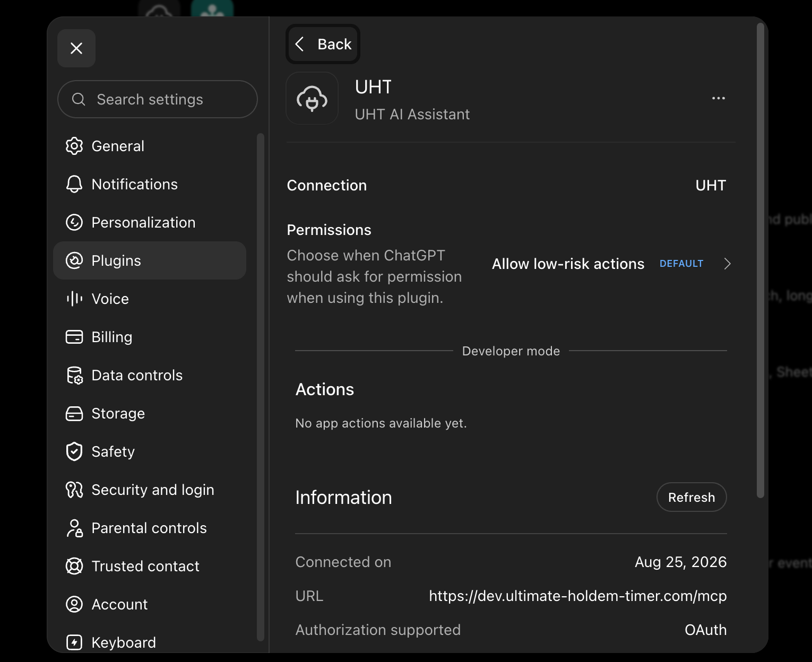Expand Allow low-risk actions permission chevron
Image resolution: width=812 pixels, height=662 pixels.
pyautogui.click(x=728, y=264)
